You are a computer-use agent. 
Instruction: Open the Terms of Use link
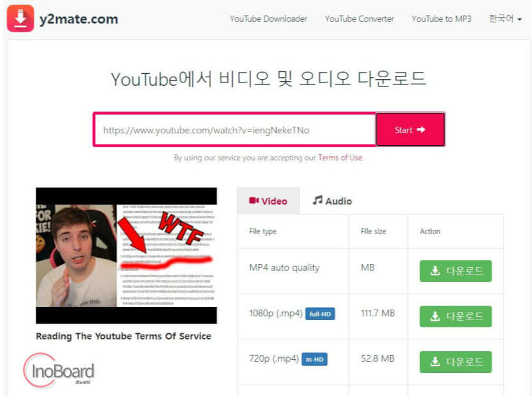click(340, 158)
